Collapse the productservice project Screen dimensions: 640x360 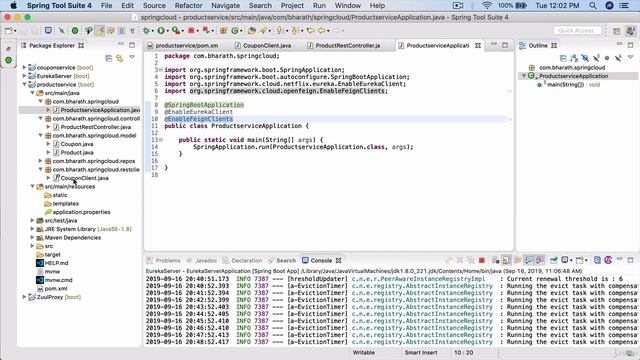[24, 84]
